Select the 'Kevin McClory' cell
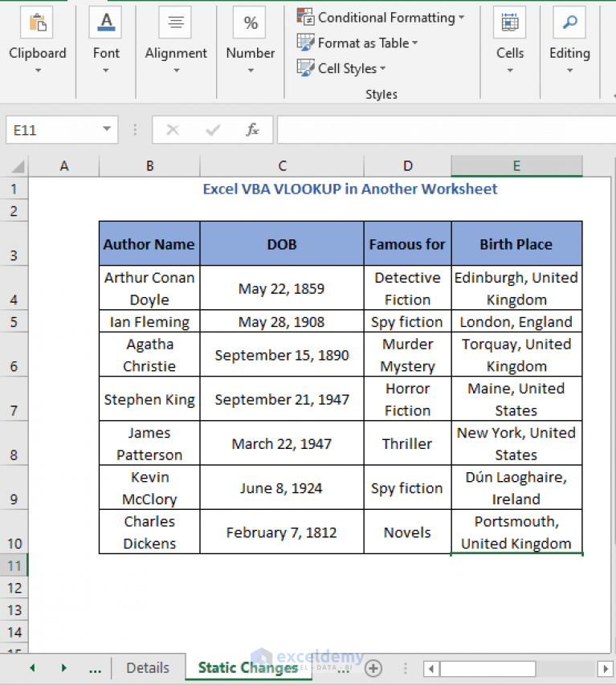Screen dimensions: 616x685 (x=149, y=487)
